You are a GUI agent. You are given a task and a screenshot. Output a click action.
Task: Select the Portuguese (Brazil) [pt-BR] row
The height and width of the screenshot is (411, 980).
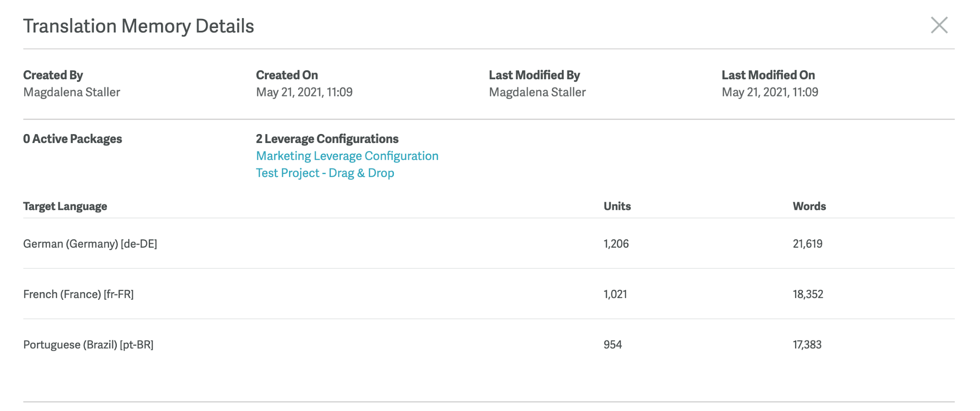(x=489, y=345)
